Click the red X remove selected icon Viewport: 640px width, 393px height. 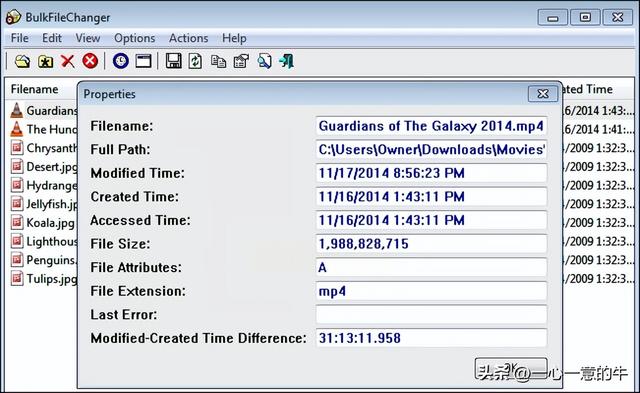pyautogui.click(x=68, y=61)
